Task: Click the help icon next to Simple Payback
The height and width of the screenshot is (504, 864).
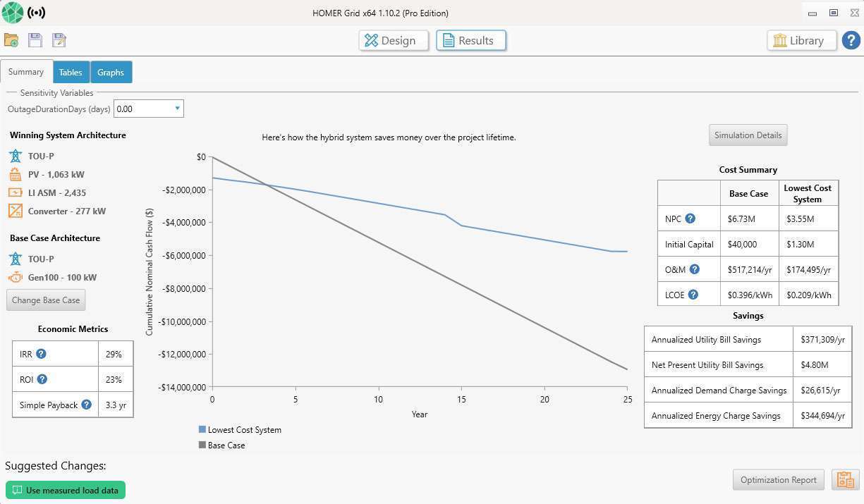Action: coord(86,405)
